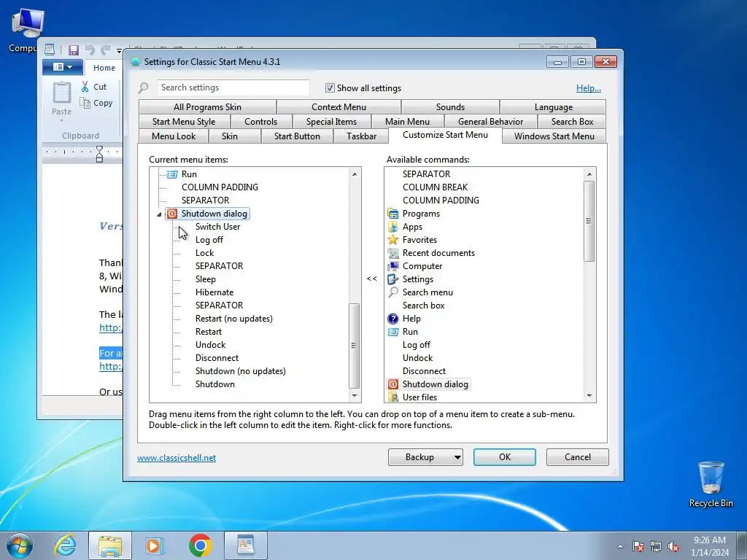Image resolution: width=747 pixels, height=560 pixels.
Task: Switch to the Taskbar tab
Action: [362, 136]
